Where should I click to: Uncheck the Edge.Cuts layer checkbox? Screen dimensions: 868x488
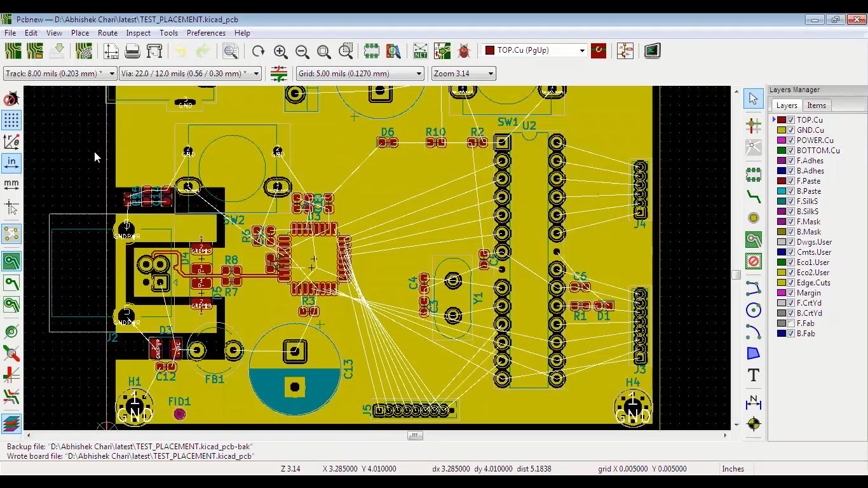point(791,283)
